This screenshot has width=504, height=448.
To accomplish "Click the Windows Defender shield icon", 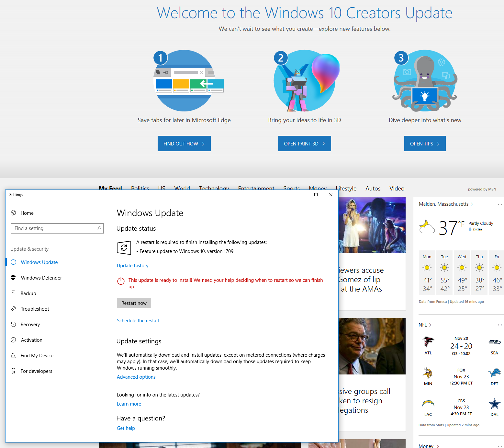I will click(13, 278).
